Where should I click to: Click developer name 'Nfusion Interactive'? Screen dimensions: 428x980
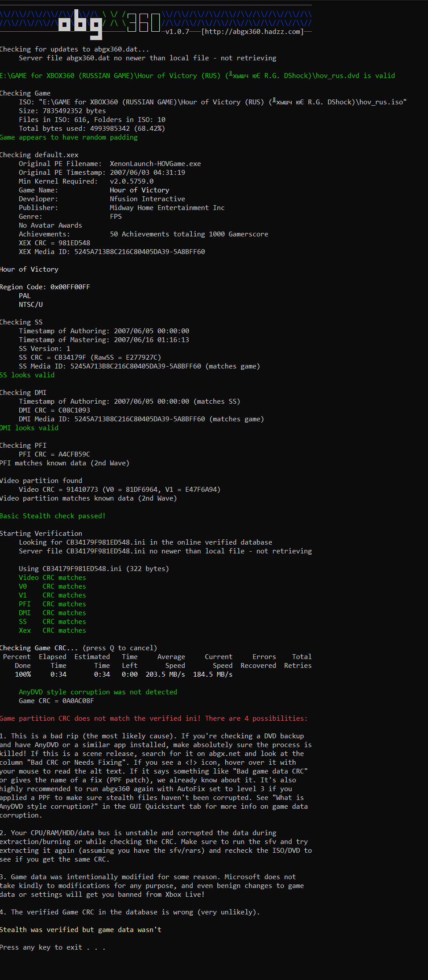tap(147, 199)
